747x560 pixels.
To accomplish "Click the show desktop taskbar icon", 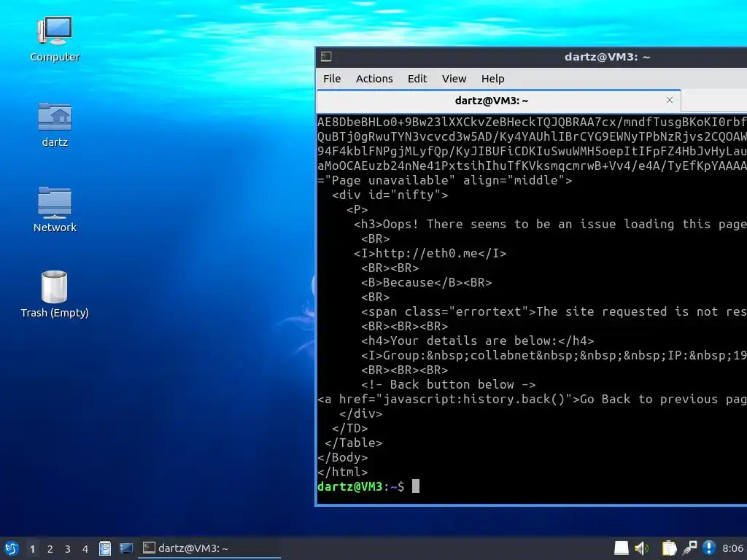I will coord(125,548).
